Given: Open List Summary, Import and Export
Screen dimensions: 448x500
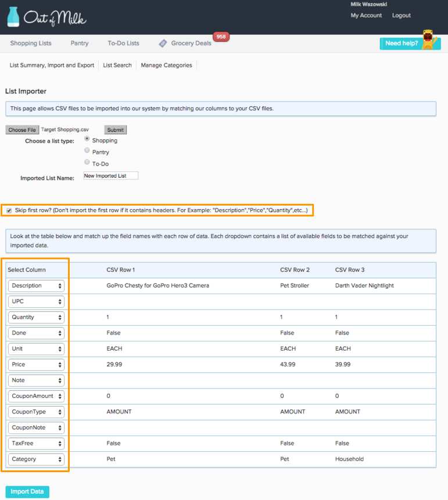Looking at the screenshot, I should click(x=52, y=65).
